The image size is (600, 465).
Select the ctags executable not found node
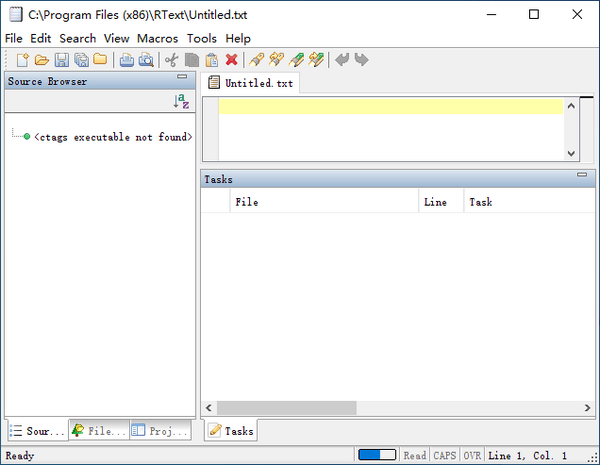pyautogui.click(x=112, y=137)
